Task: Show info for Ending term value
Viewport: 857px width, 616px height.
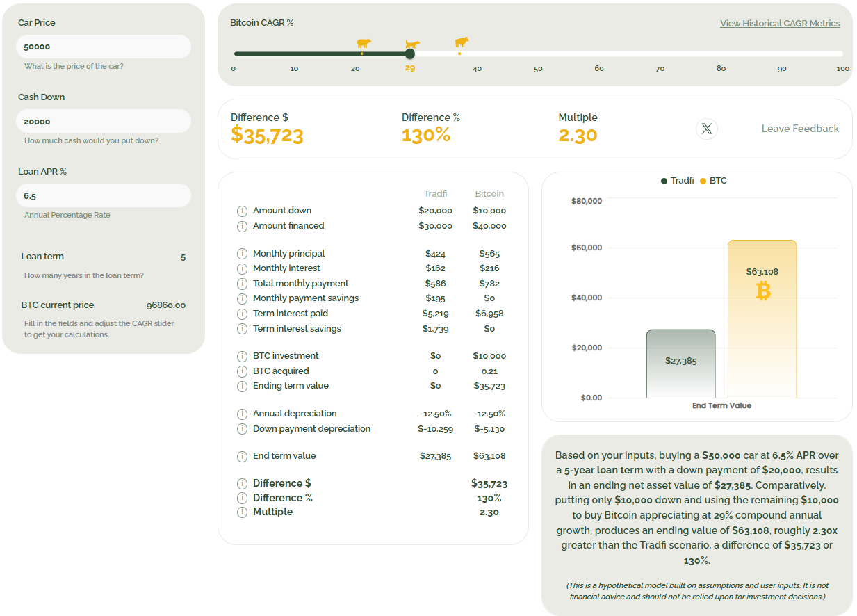Action: pos(242,386)
